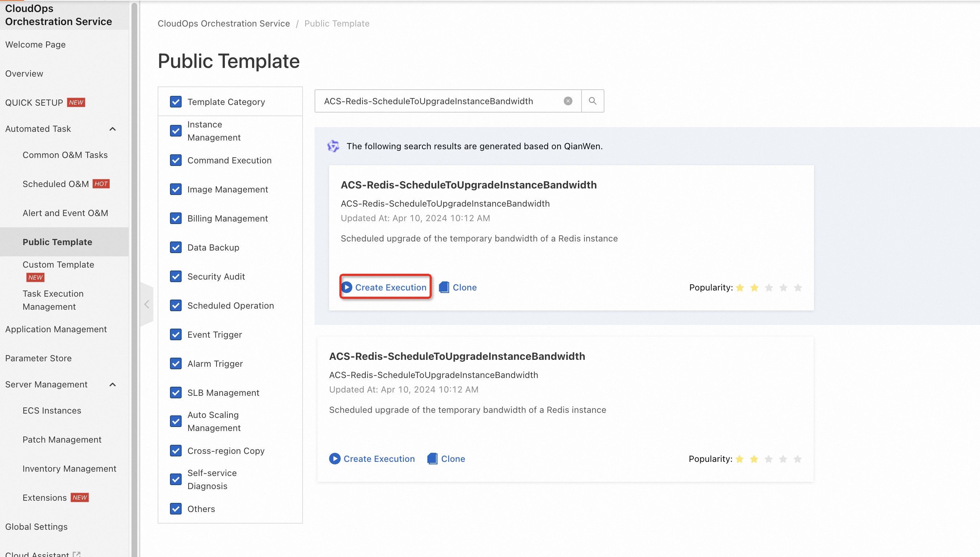Uncheck the Billing Management checkbox

(x=176, y=219)
